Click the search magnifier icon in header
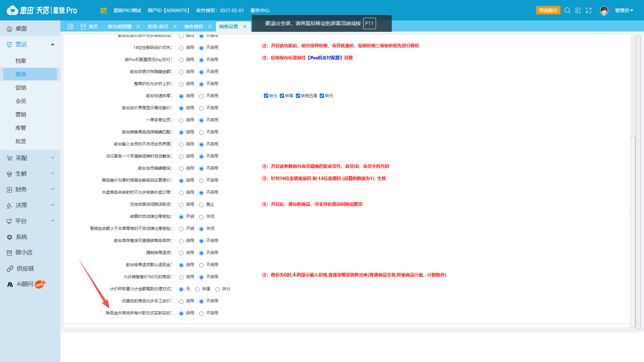 567,10
